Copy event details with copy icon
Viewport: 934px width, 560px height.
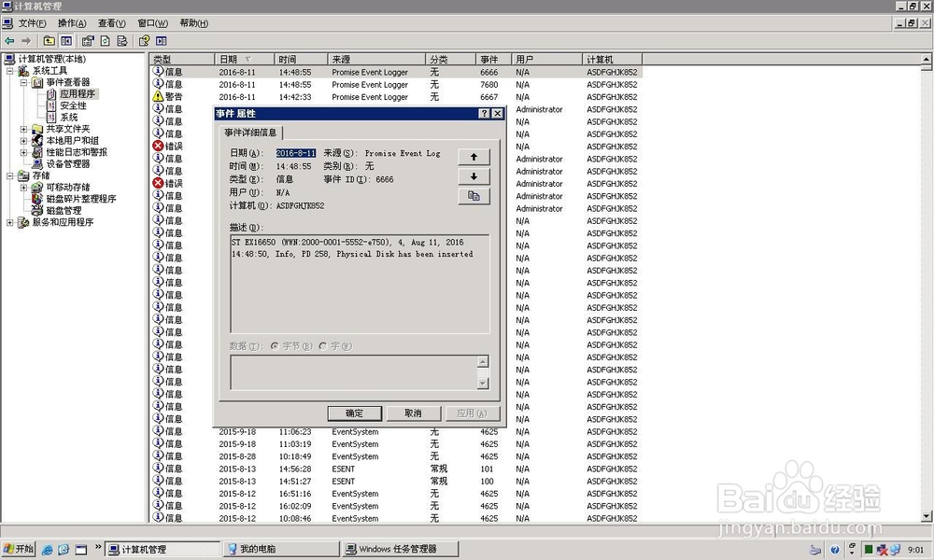point(474,196)
